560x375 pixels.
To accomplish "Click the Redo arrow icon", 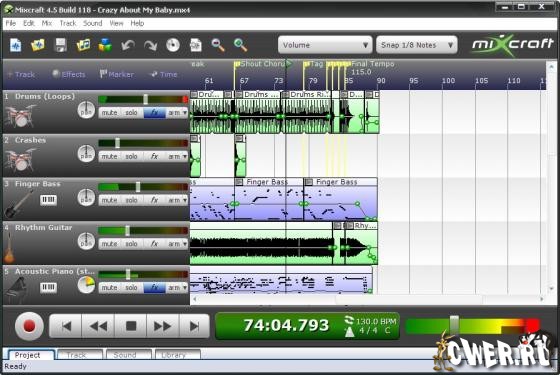I will pyautogui.click(x=150, y=45).
